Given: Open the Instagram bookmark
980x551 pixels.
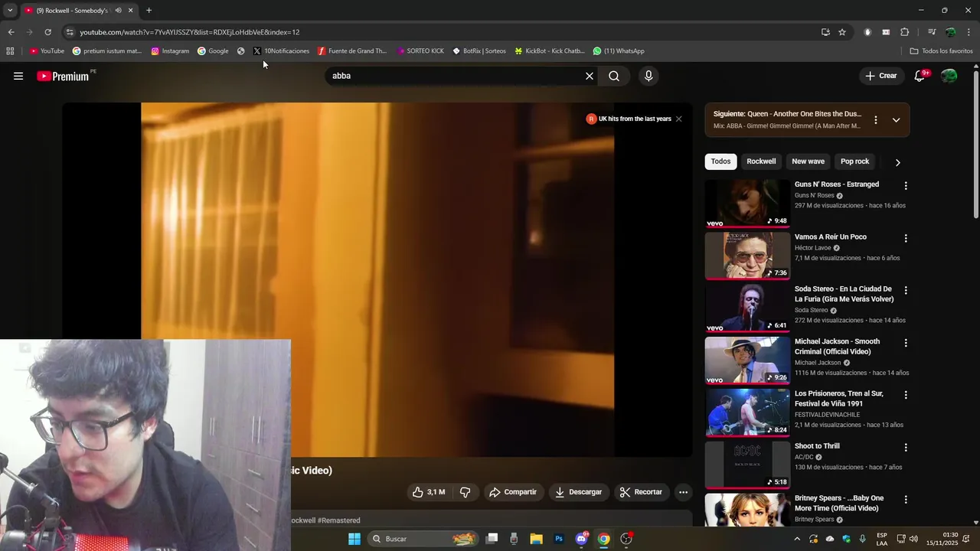Looking at the screenshot, I should coord(170,51).
